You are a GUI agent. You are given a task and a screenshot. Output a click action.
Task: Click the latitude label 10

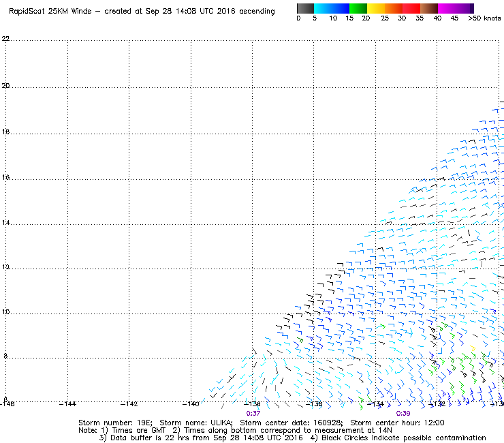click(x=5, y=311)
